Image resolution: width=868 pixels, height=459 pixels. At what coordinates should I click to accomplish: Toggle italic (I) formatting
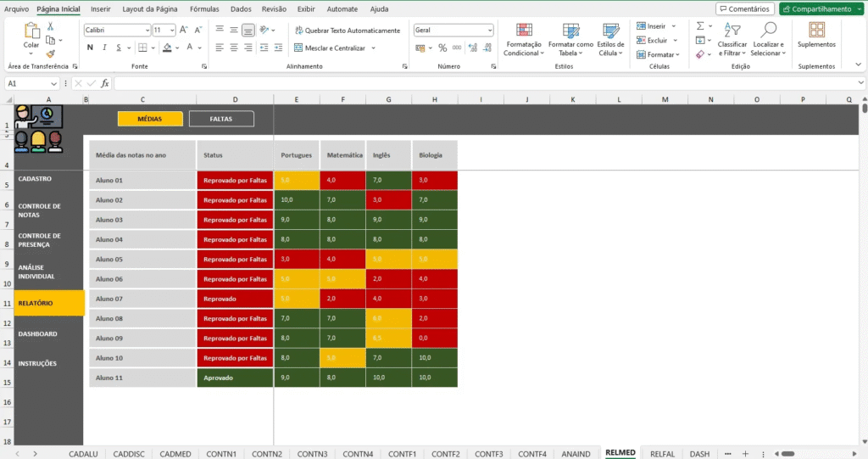pos(103,48)
